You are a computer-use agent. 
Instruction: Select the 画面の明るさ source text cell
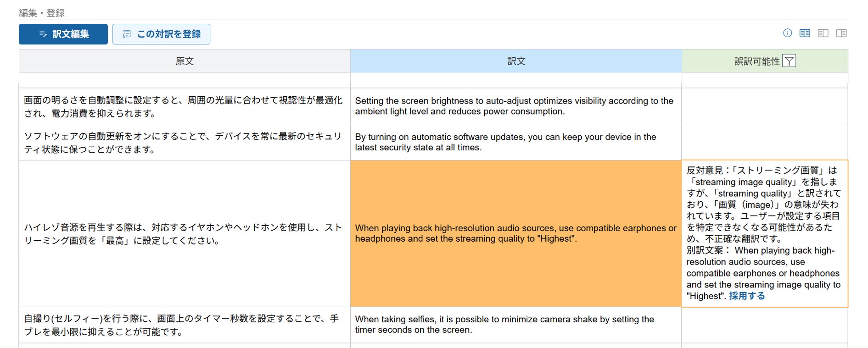click(185, 106)
